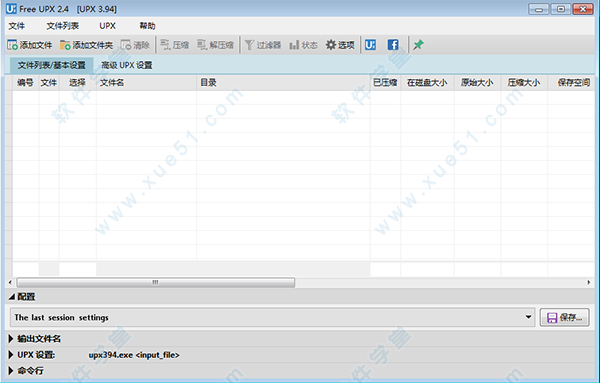
Task: Switch to 高级 UPX 设置 tab
Action: pyautogui.click(x=127, y=65)
